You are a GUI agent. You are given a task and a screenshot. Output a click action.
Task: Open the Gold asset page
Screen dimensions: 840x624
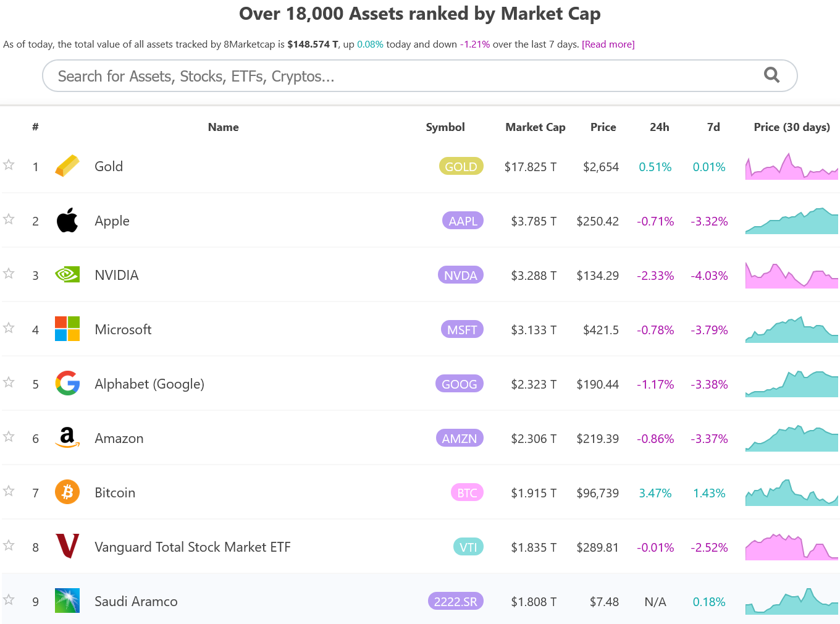tap(109, 166)
